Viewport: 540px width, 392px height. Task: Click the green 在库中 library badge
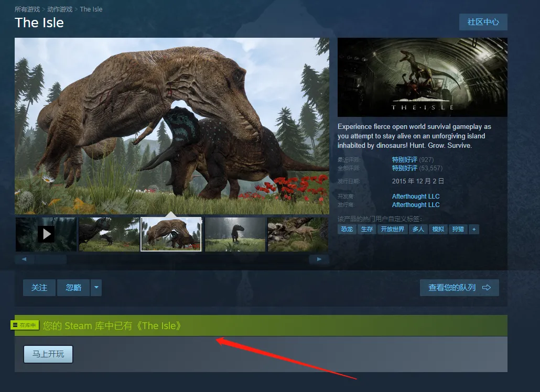tap(25, 325)
